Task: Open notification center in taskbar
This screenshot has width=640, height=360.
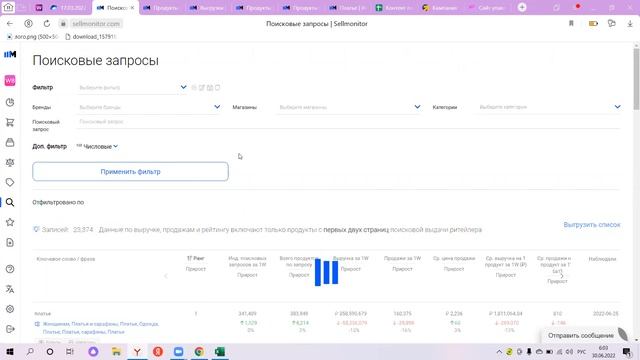Action: click(627, 351)
